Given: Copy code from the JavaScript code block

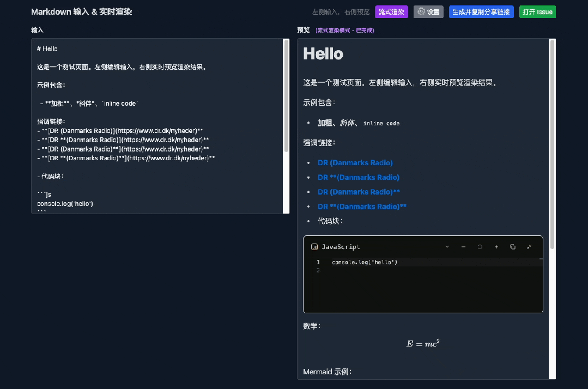Looking at the screenshot, I should (x=513, y=247).
